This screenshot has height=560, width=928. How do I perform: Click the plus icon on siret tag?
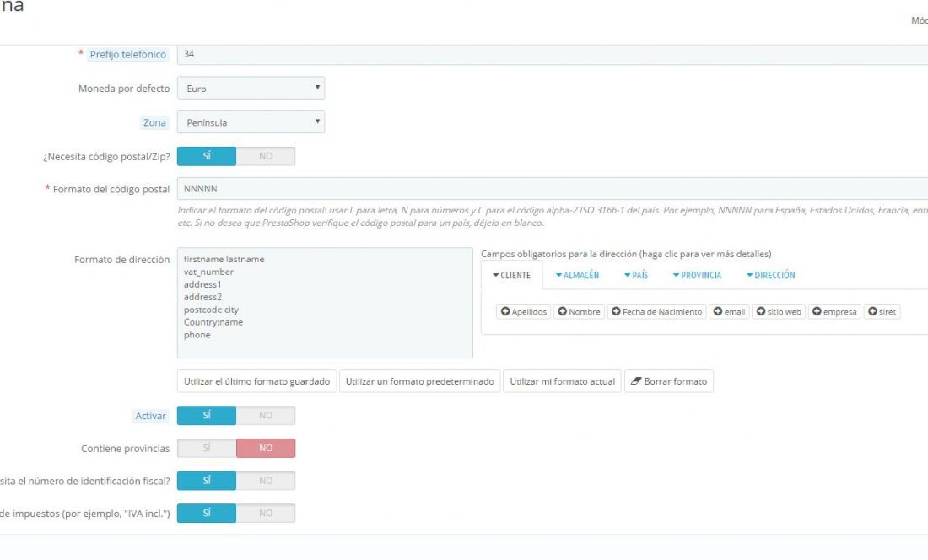[872, 311]
